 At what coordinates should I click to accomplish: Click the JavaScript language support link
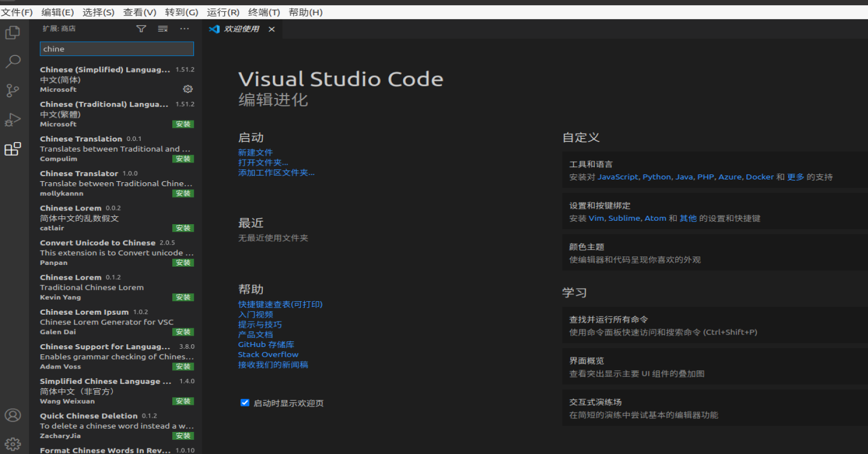tap(618, 177)
